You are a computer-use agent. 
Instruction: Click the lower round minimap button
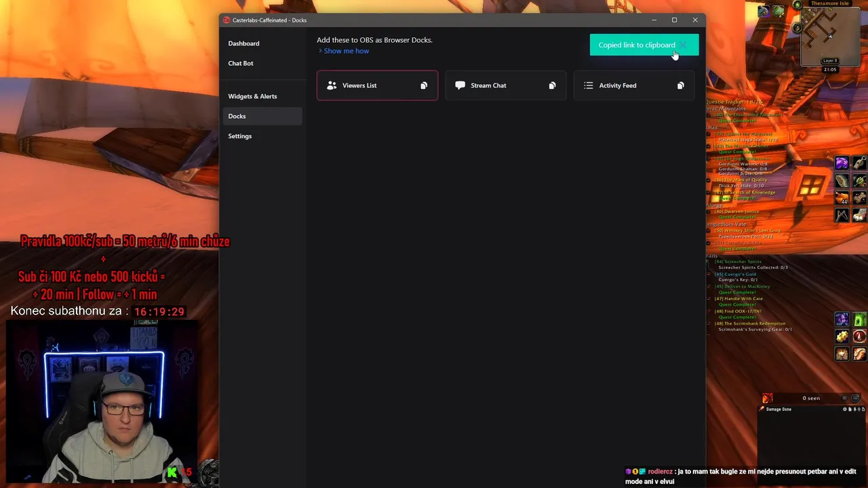(x=797, y=28)
